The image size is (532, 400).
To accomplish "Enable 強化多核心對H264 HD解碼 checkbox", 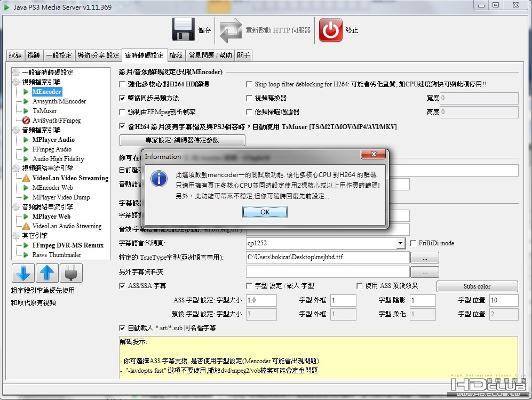I will coord(122,84).
